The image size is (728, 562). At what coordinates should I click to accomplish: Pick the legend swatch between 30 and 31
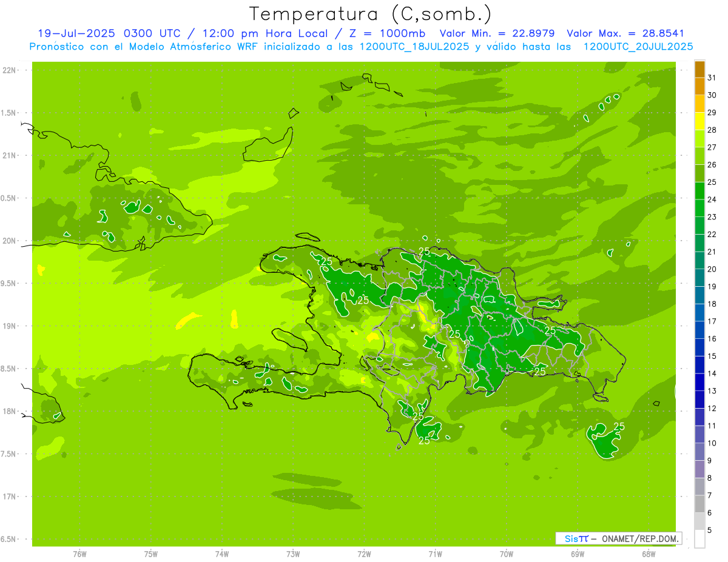pyautogui.click(x=699, y=86)
